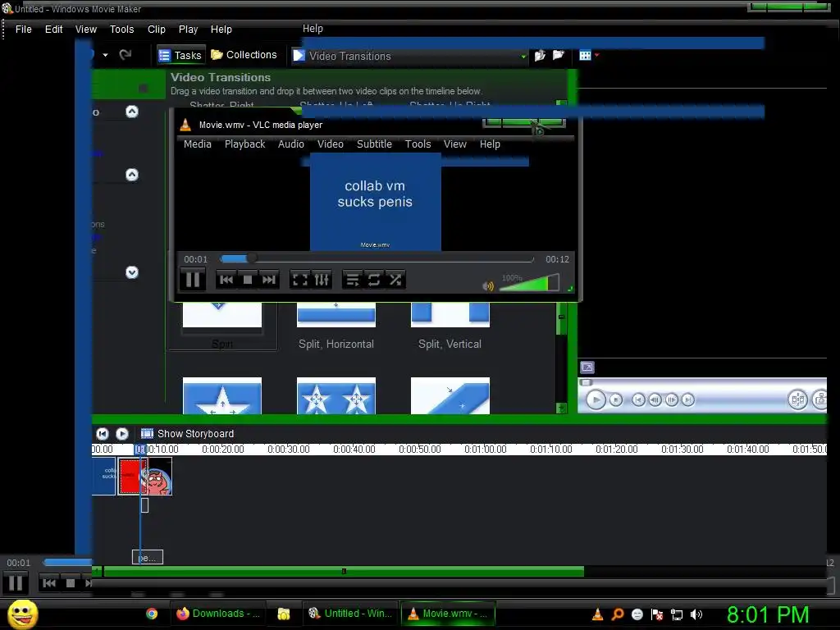
Task: Show VLC playlist
Action: click(x=353, y=280)
